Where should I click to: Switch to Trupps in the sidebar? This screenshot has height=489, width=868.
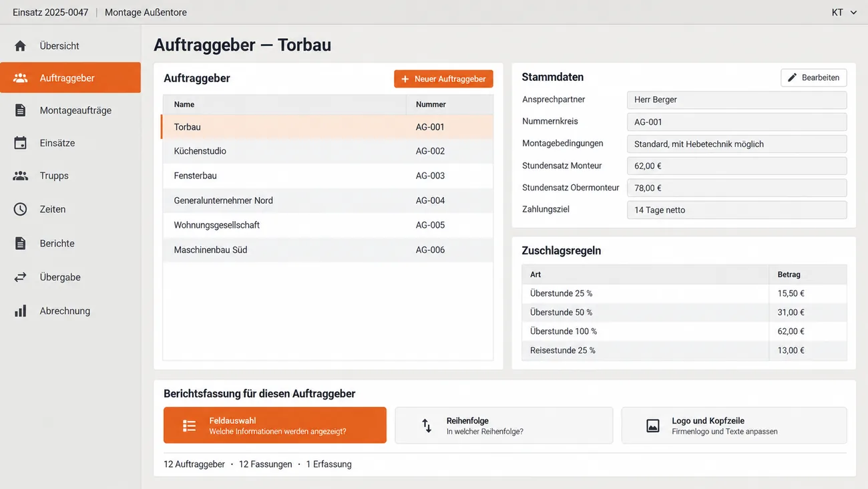(70, 176)
